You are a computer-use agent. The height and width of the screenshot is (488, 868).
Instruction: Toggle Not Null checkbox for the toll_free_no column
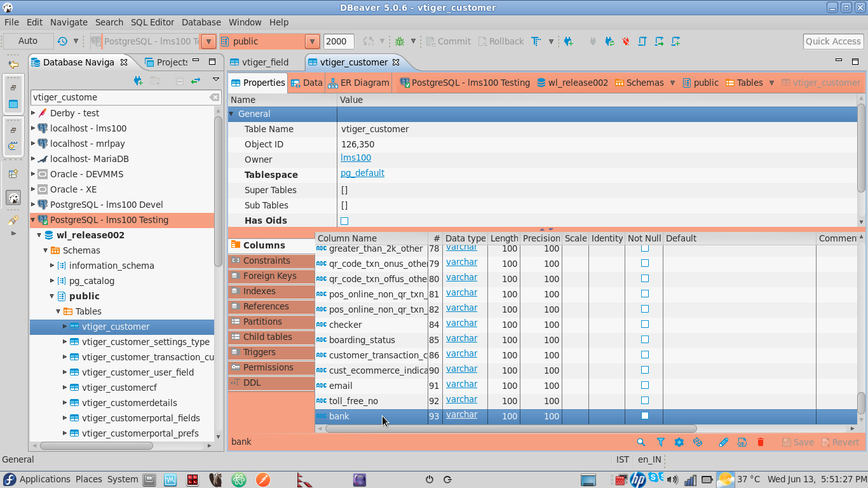(644, 400)
